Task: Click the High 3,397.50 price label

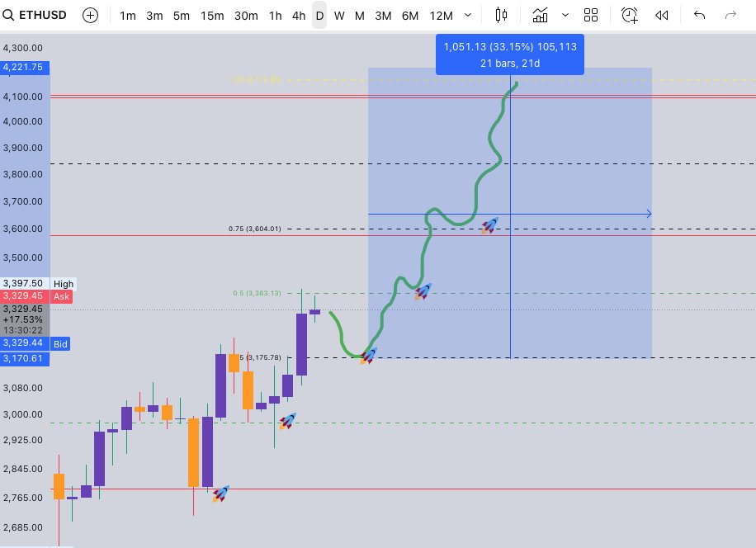Action: 39,283
